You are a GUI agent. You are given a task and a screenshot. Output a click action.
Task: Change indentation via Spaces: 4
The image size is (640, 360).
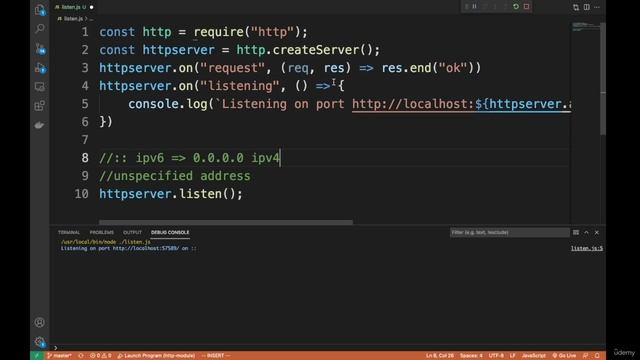471,356
